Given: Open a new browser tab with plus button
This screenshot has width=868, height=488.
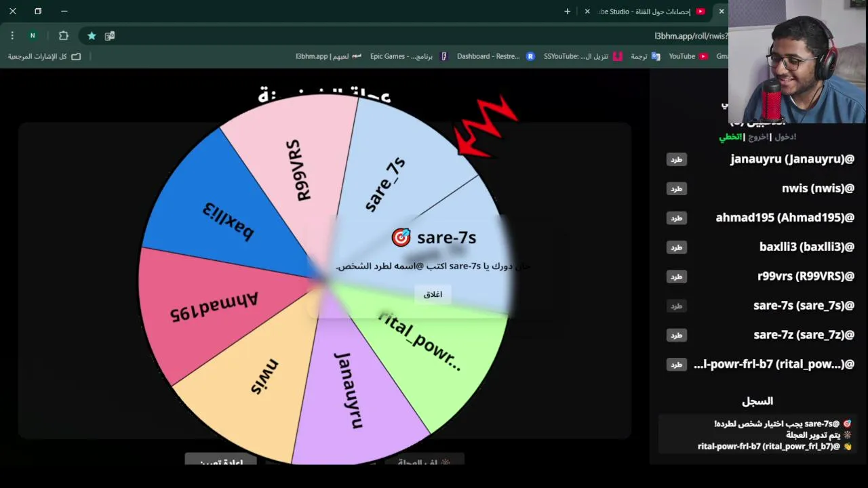Looking at the screenshot, I should pos(568,12).
